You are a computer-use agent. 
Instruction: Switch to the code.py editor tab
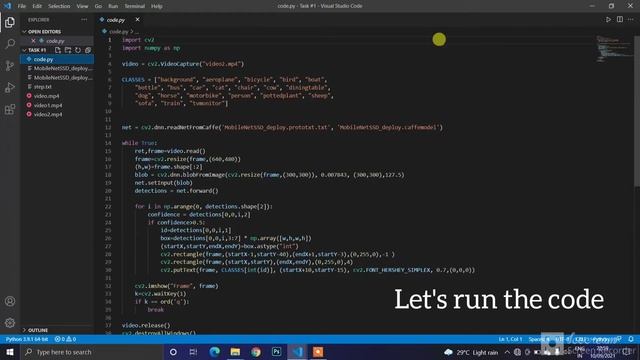(116, 20)
